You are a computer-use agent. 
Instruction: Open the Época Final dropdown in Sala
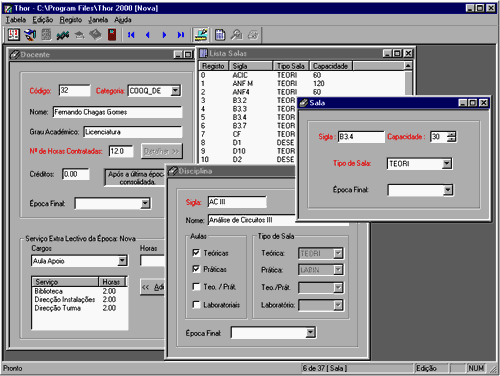(x=448, y=190)
